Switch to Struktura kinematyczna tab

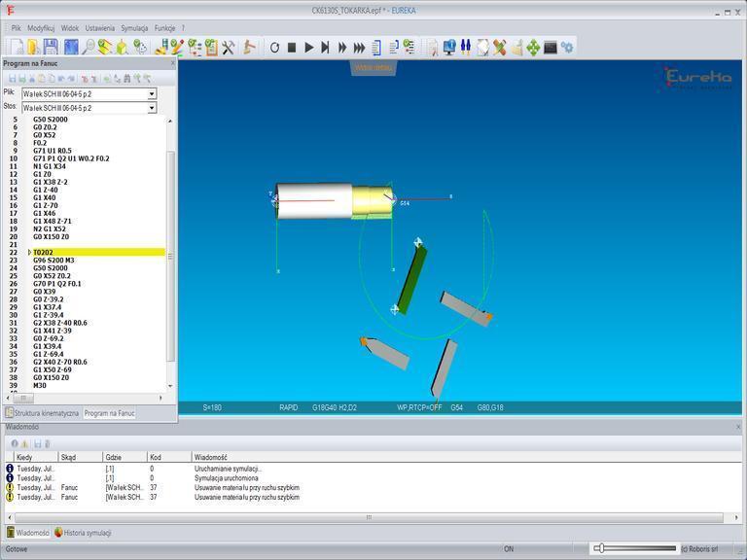tap(42, 413)
